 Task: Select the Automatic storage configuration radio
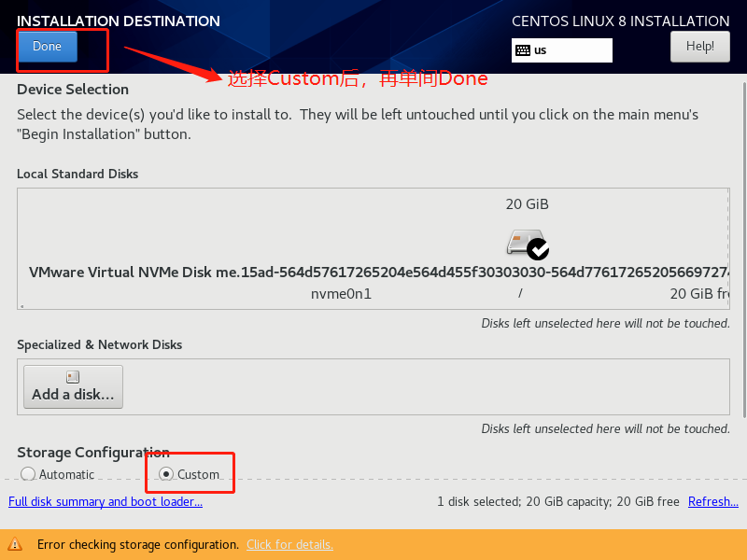click(28, 474)
